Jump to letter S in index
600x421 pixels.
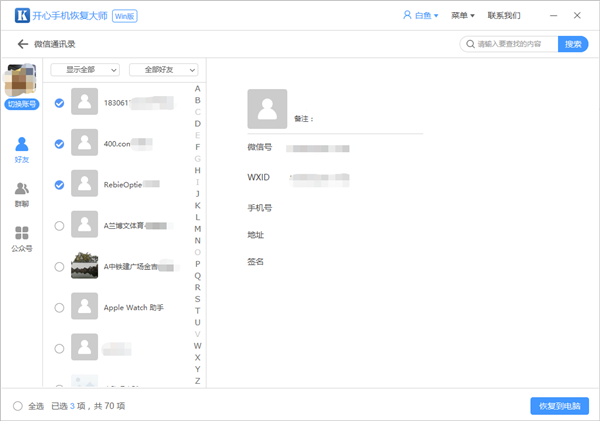(x=197, y=299)
